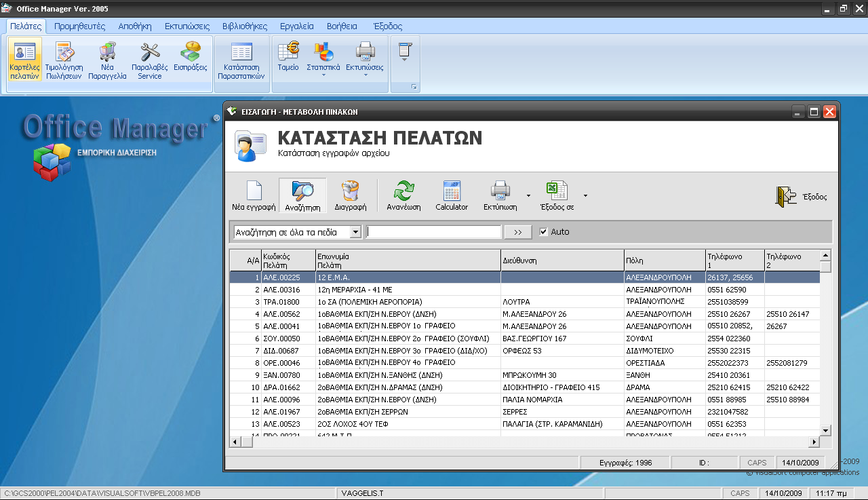Open the Αναζήτηση σε όλα τα πεδία dropdown
Viewport: 868px width, 500px height.
click(355, 232)
